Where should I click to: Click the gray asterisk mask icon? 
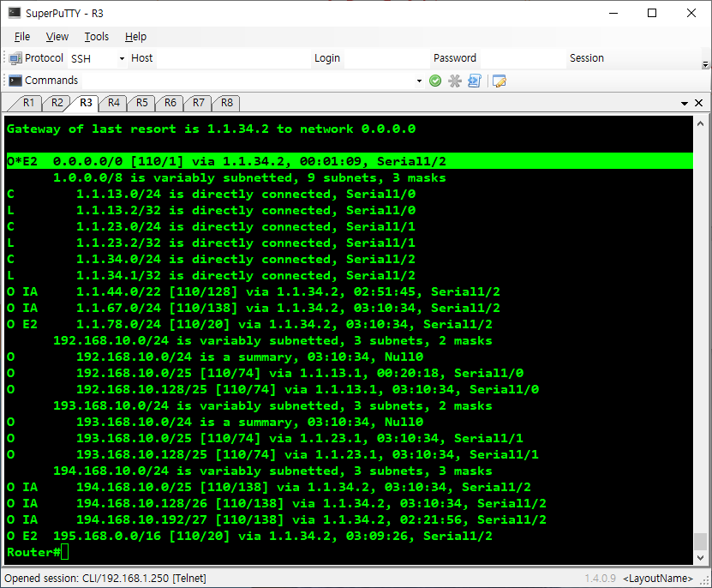click(x=455, y=81)
